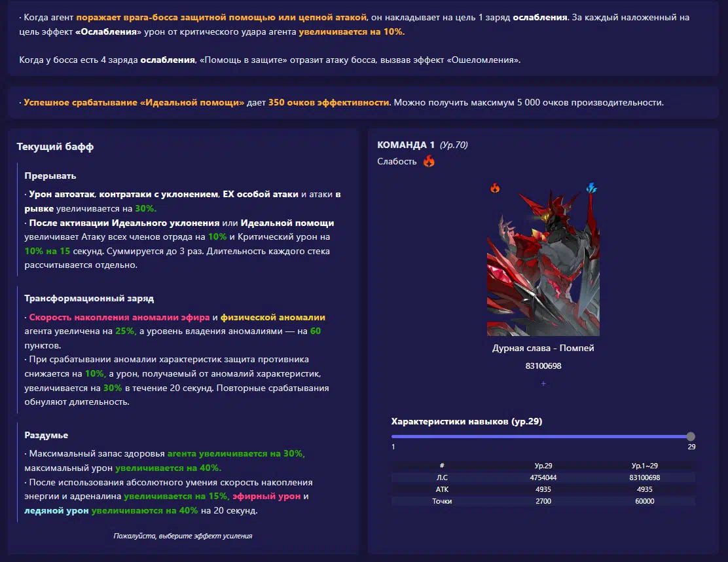Screen dimensions: 728x562
Task: Click the skill level slider handle at 29
Action: tap(691, 437)
